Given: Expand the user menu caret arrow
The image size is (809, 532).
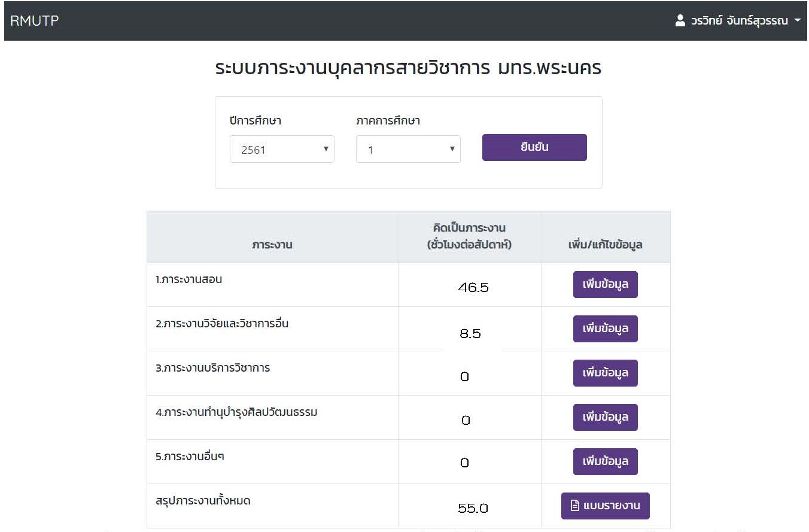Looking at the screenshot, I should (x=797, y=21).
